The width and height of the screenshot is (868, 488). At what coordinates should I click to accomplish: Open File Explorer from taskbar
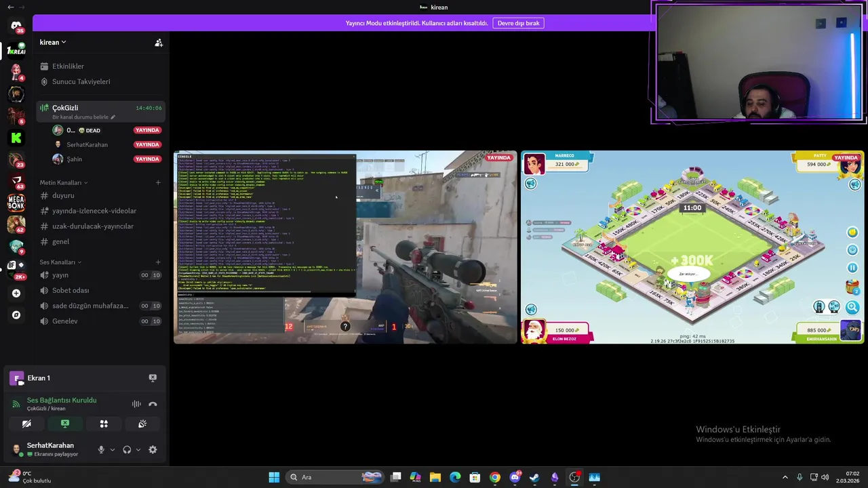pyautogui.click(x=435, y=477)
